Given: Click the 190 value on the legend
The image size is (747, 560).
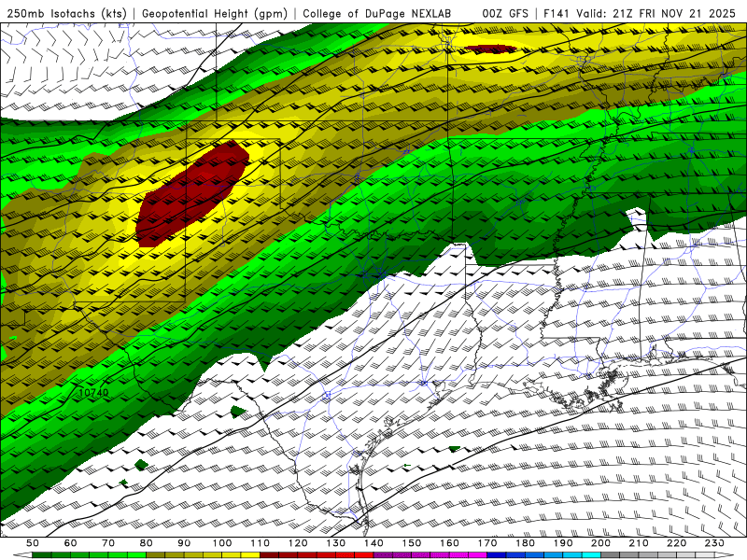Looking at the screenshot, I should pyautogui.click(x=563, y=543).
